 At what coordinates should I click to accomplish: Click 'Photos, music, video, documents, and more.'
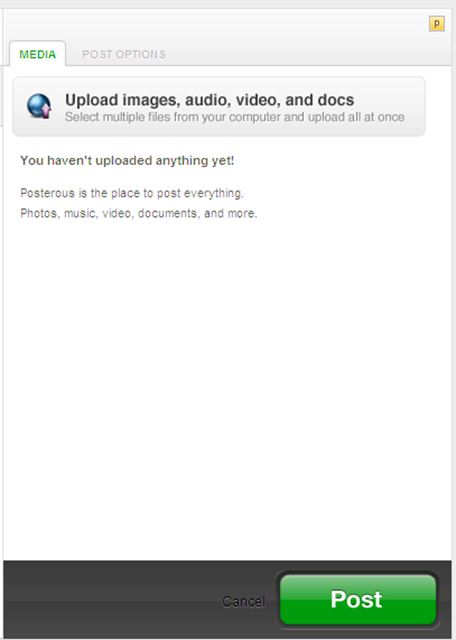pos(139,213)
